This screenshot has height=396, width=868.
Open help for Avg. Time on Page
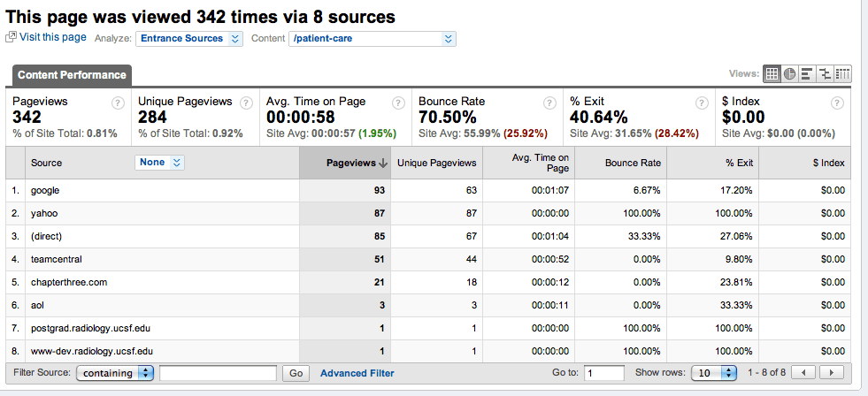pyautogui.click(x=398, y=103)
